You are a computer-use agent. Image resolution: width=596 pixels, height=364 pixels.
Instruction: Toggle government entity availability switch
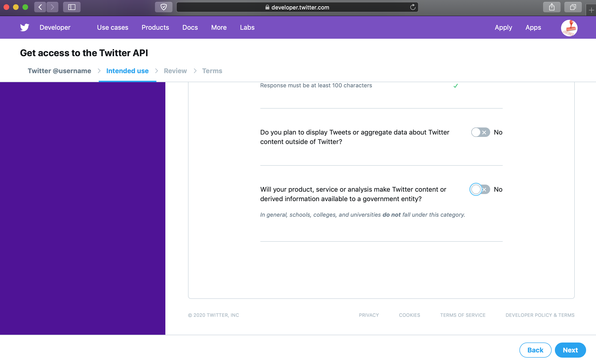click(480, 189)
